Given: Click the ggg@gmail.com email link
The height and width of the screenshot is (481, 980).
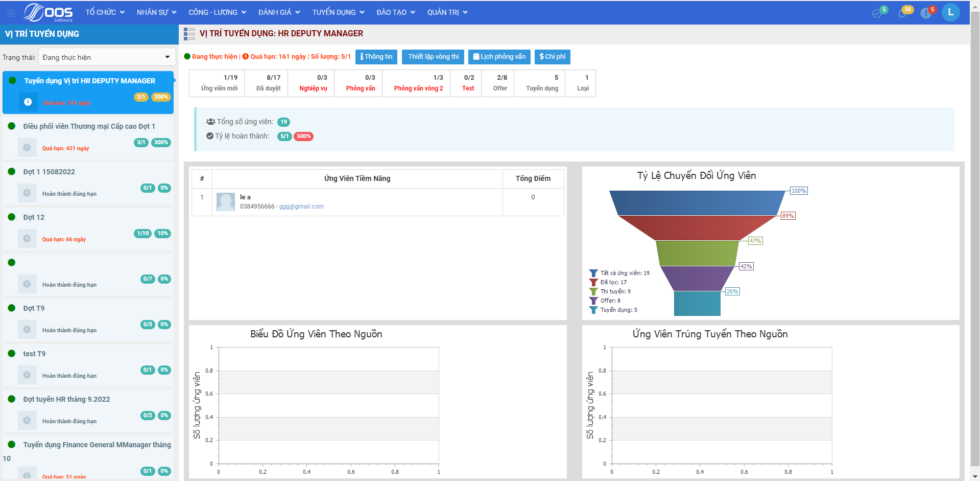Looking at the screenshot, I should [301, 207].
